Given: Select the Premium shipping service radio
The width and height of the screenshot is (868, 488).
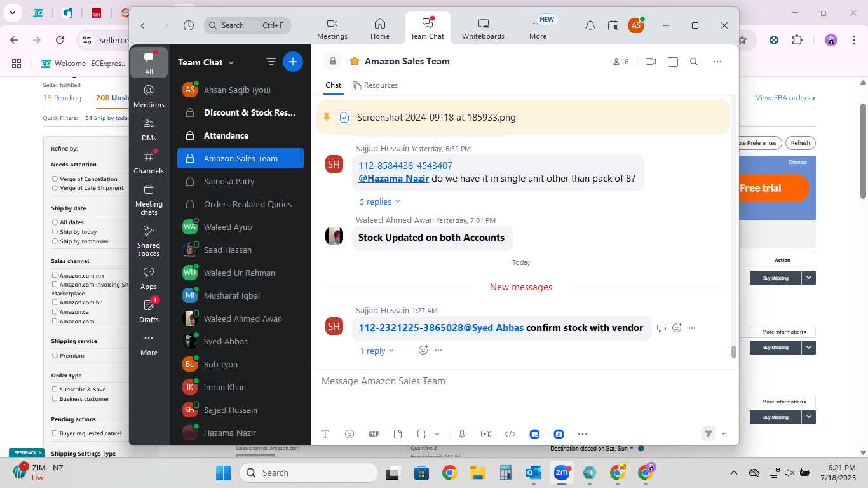Looking at the screenshot, I should pos(55,356).
